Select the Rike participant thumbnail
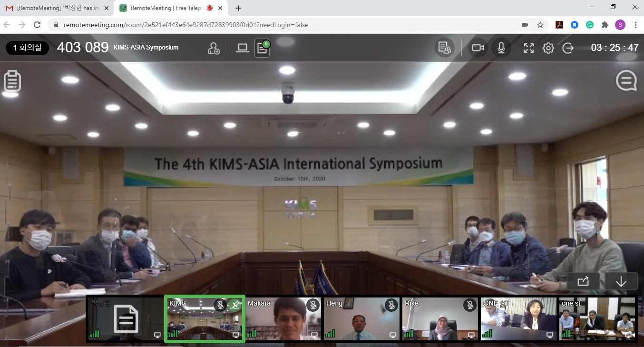This screenshot has height=347, width=644. (x=440, y=318)
